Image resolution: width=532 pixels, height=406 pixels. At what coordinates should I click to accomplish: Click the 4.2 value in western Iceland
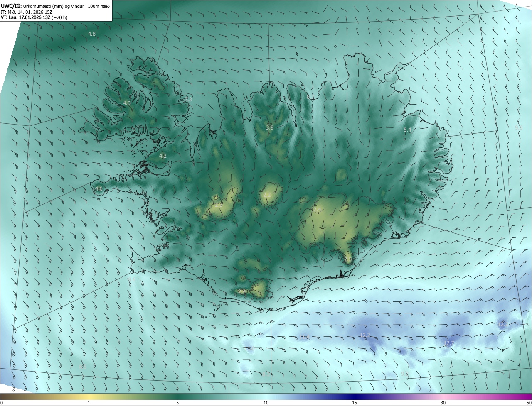(163, 156)
